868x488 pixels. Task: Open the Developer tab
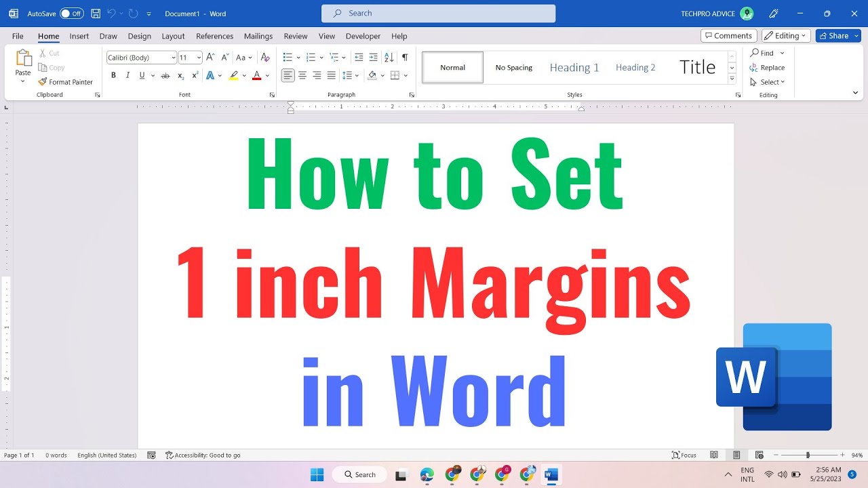[x=363, y=36]
